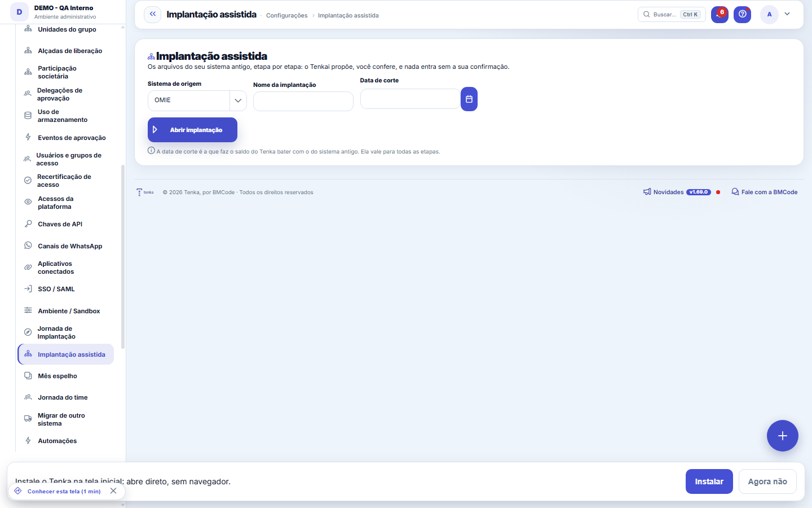This screenshot has height=508, width=812.
Task: Open Fale com a BMCode chat
Action: click(765, 192)
